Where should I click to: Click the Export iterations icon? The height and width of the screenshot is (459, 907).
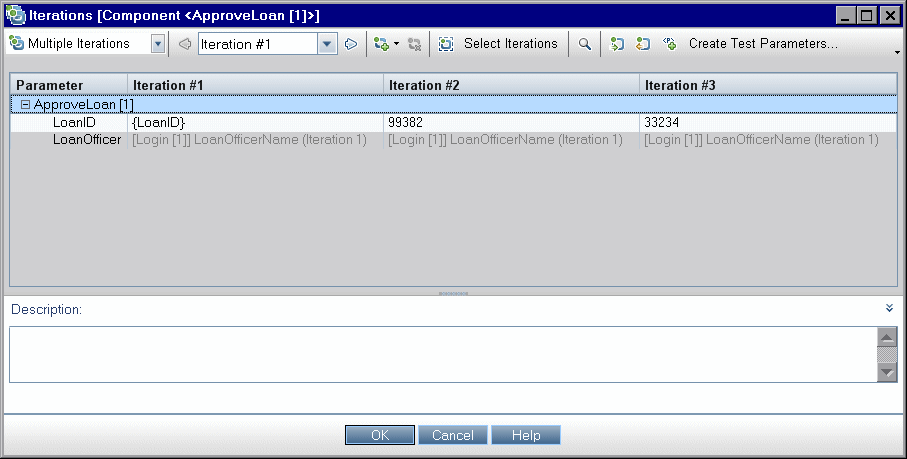(643, 44)
